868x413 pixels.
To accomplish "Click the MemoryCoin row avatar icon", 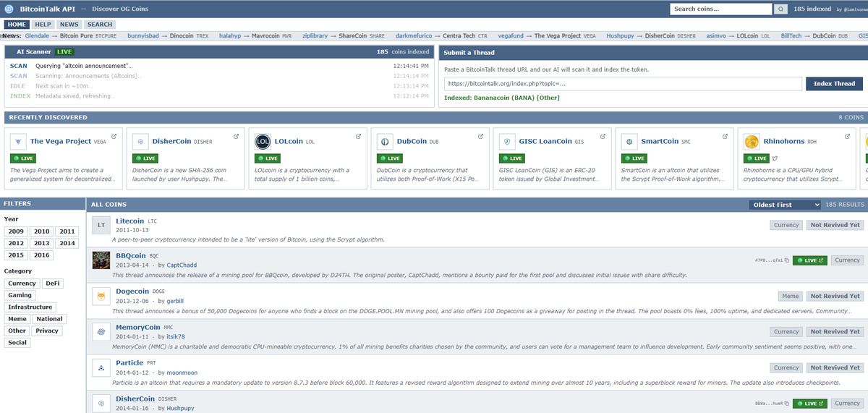I will click(x=101, y=332).
